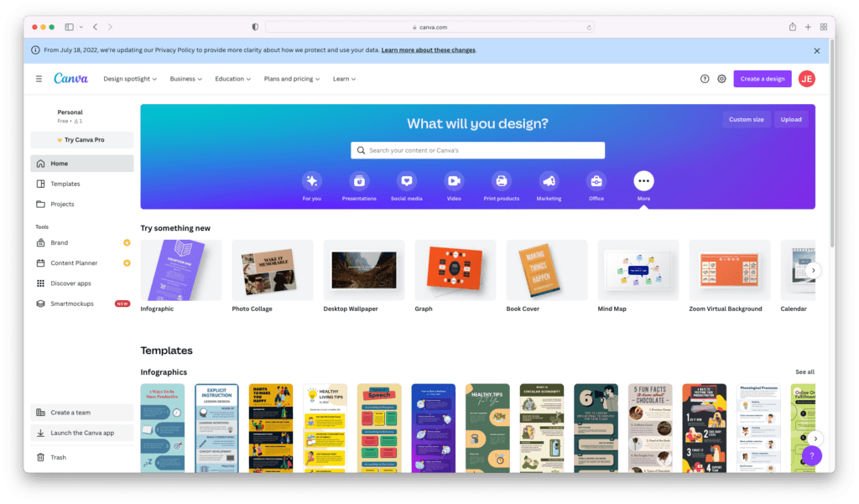Open the Healthy Living Tips template
The width and height of the screenshot is (859, 504).
click(325, 429)
